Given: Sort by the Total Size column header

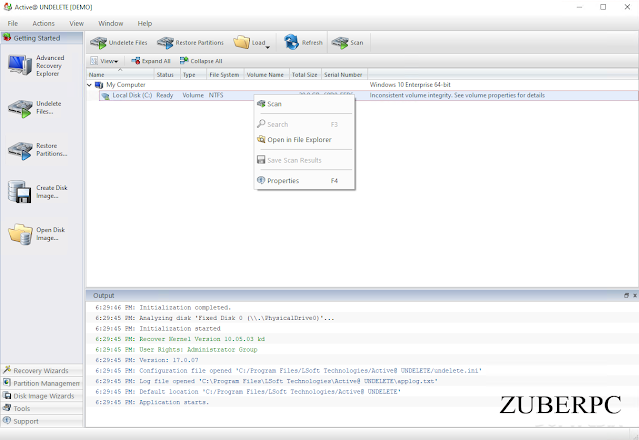Looking at the screenshot, I should (305, 75).
